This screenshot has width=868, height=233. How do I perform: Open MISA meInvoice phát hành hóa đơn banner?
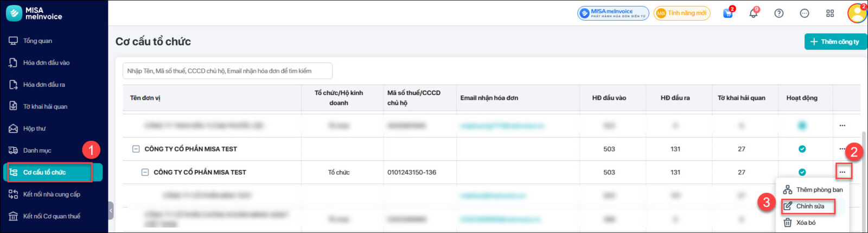click(613, 13)
